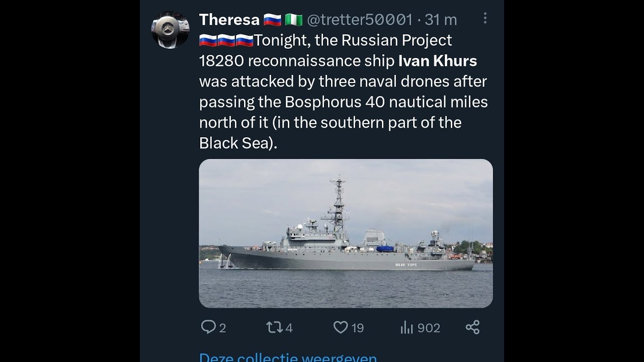Click the @tretter50001 handle
644x362 pixels.
[x=359, y=20]
